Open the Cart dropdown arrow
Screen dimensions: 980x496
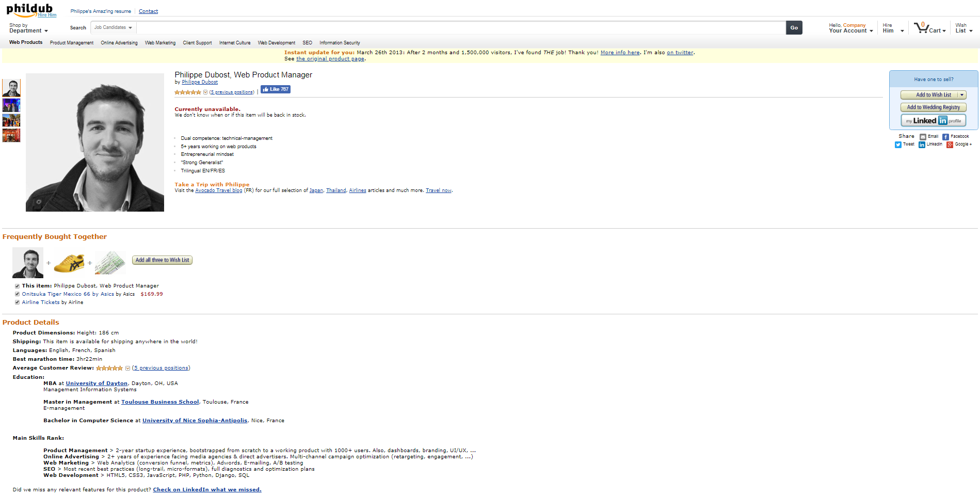944,31
